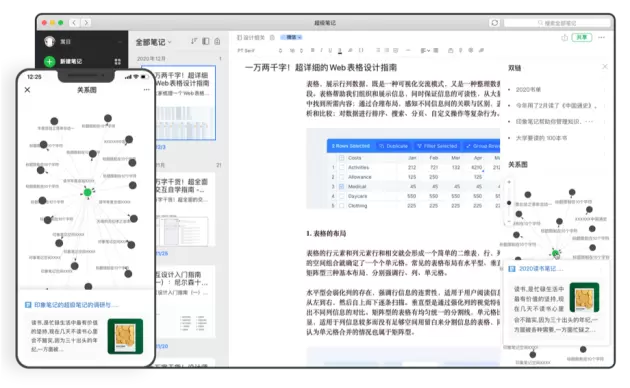Check the Activities row checkbox

coord(342,167)
